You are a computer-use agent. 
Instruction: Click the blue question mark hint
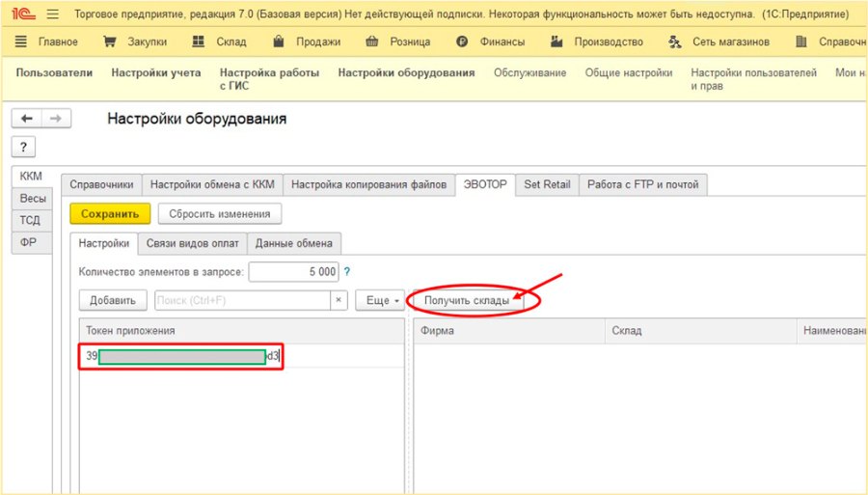tap(347, 272)
